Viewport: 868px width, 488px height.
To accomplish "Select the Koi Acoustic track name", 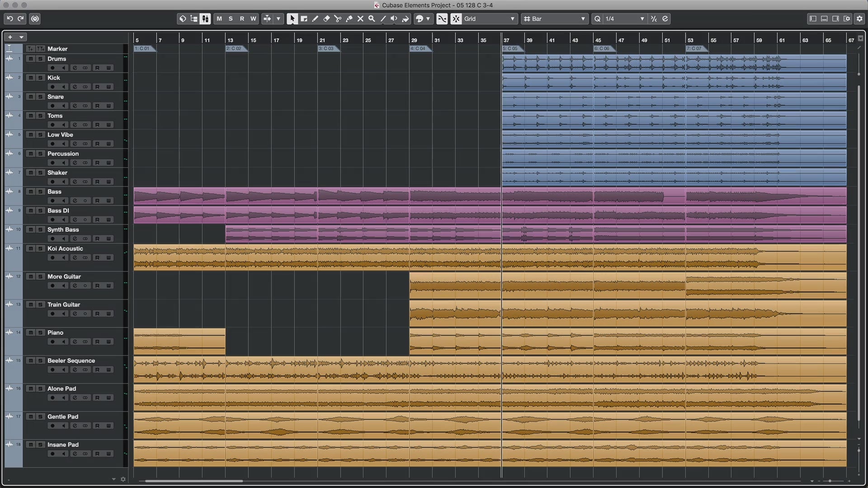I will [65, 249].
